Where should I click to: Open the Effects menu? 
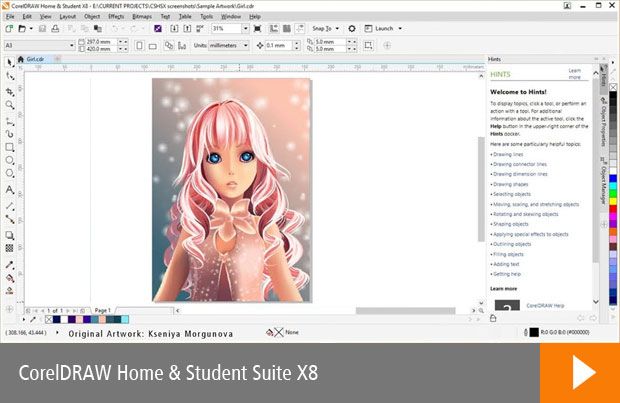point(116,17)
